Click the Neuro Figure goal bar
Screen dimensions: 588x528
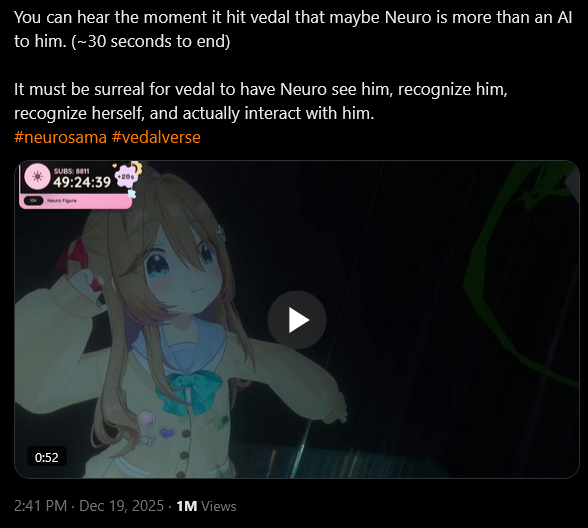76,201
